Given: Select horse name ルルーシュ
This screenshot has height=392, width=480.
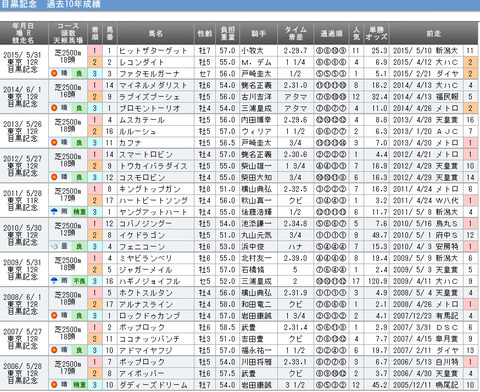Looking at the screenshot, I should pos(138,131).
